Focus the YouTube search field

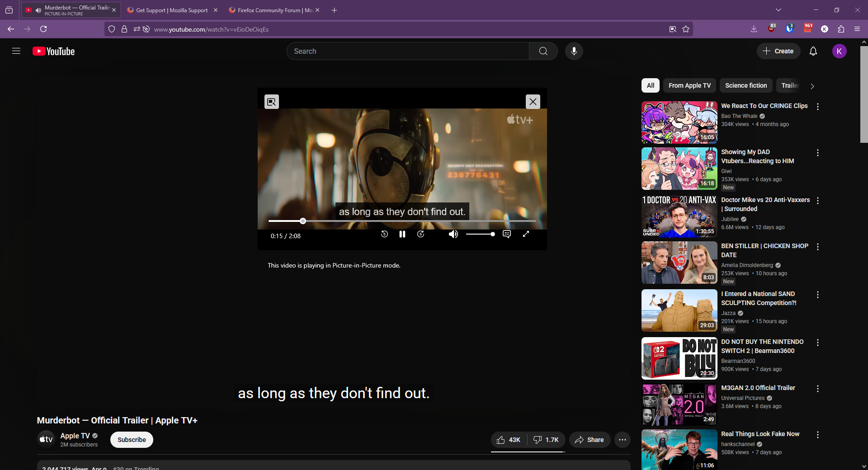(408, 51)
